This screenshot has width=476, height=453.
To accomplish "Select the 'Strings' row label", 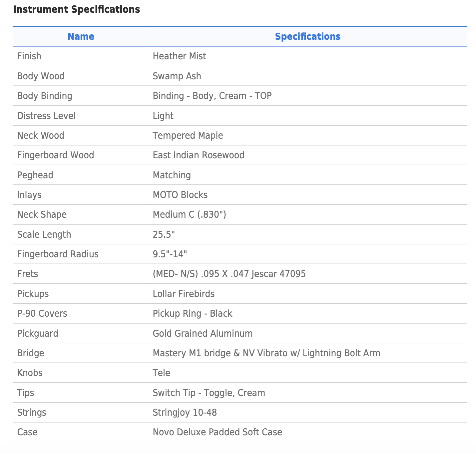I will pyautogui.click(x=32, y=412).
